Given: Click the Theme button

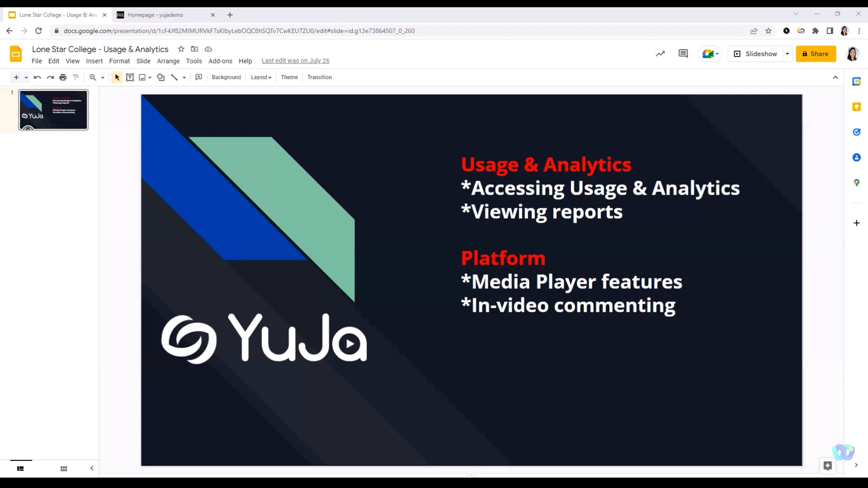Looking at the screenshot, I should click(x=289, y=77).
